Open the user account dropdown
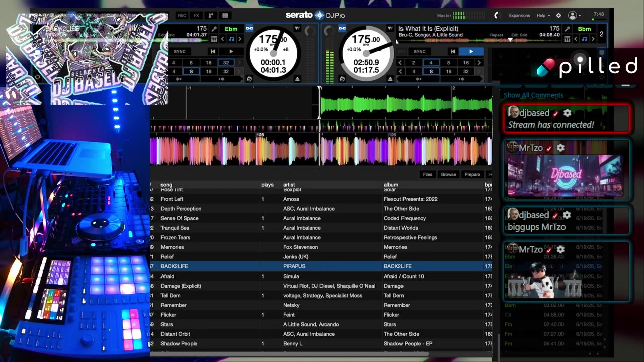 click(574, 16)
